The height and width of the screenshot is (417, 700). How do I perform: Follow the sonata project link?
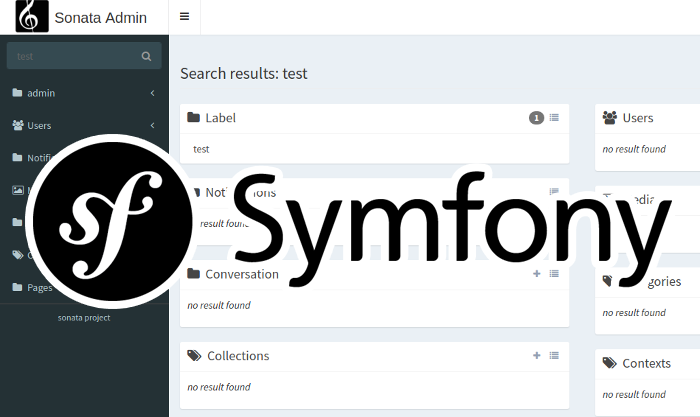click(x=84, y=317)
